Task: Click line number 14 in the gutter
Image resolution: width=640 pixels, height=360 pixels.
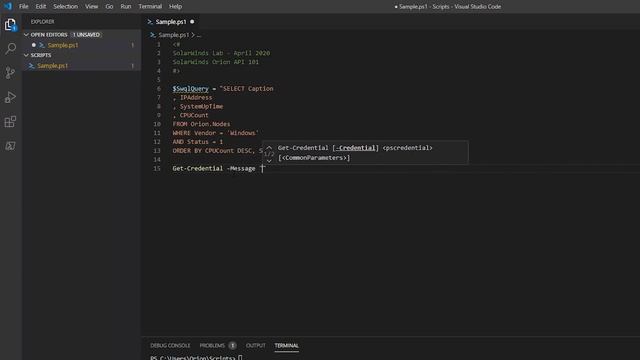Action: coord(157,160)
